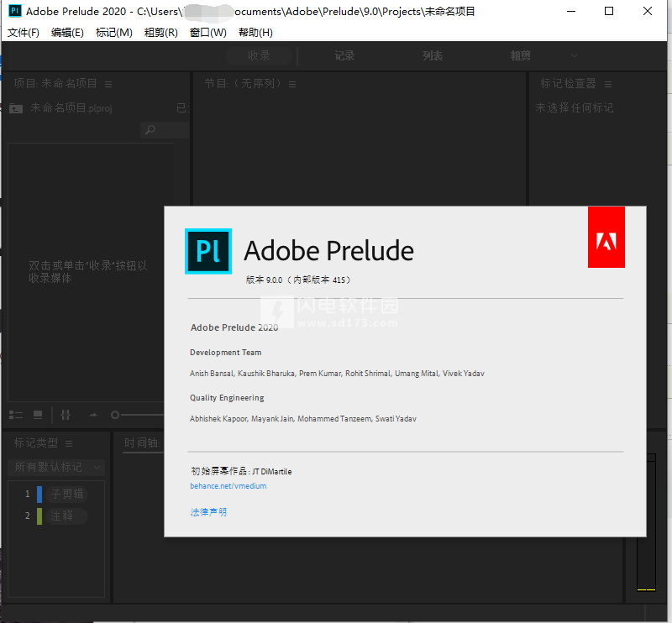Click the parent folder icon beside 未命名项目.plproj
This screenshot has width=672, height=623.
(x=16, y=107)
